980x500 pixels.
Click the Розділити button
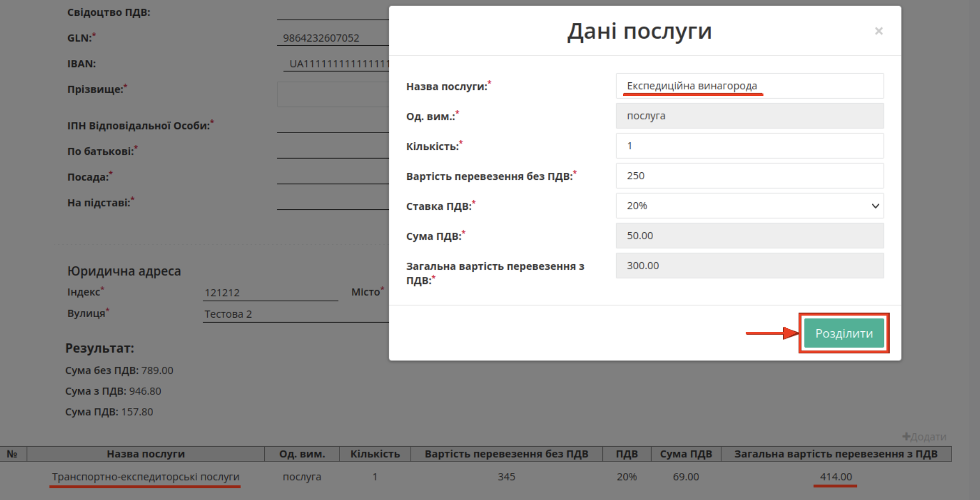[x=844, y=333]
